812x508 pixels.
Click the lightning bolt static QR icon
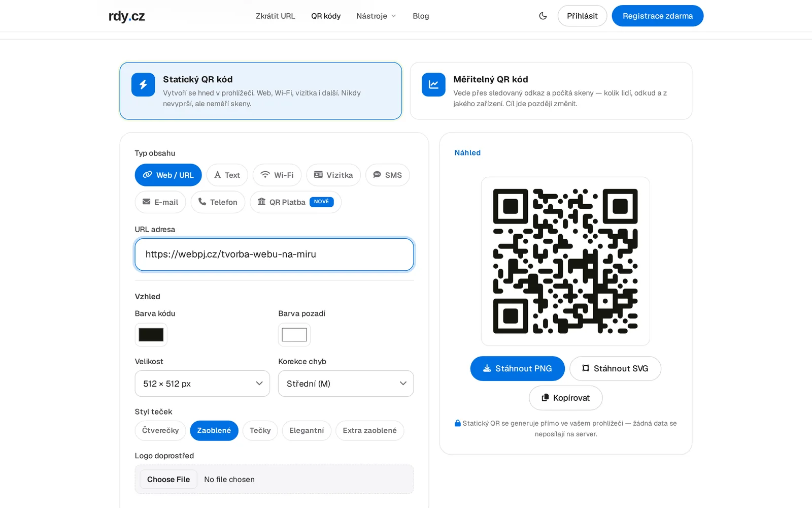click(143, 84)
